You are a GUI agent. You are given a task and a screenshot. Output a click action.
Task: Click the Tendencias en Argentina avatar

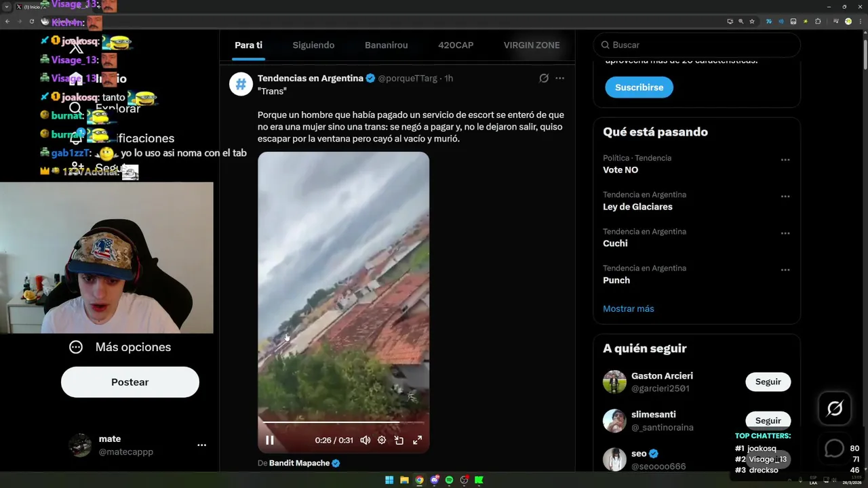point(241,84)
